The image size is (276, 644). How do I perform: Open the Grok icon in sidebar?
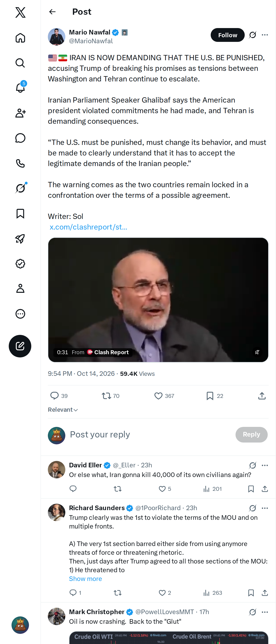click(20, 188)
